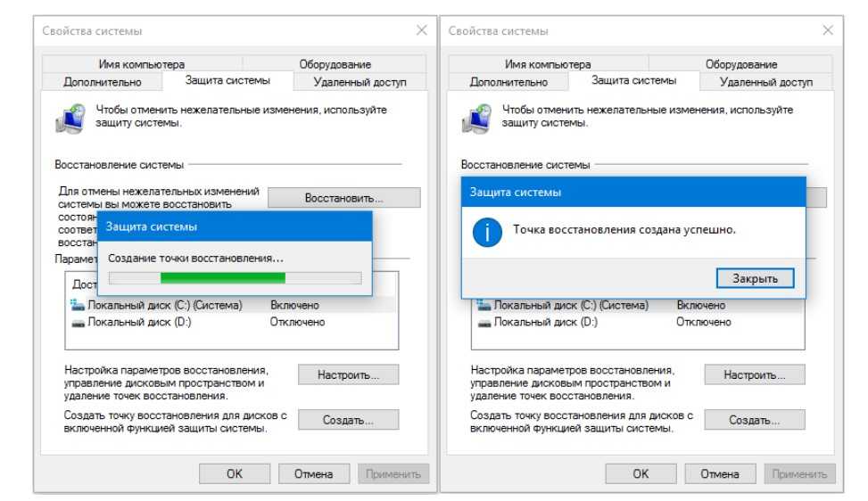Click the blue info icon in the success message
This screenshot has width=868, height=501.
pos(487,234)
